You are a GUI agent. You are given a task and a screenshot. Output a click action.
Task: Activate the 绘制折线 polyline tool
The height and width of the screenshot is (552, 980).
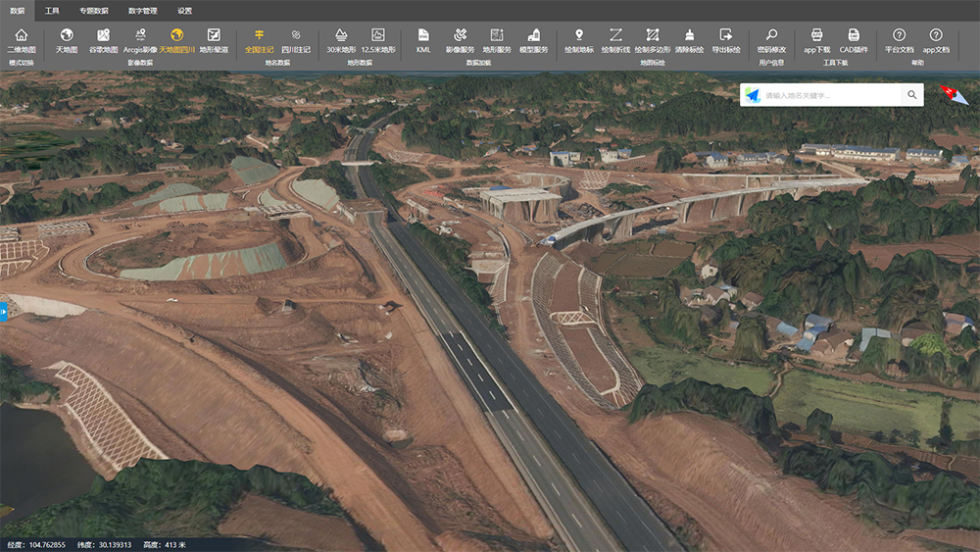(x=614, y=40)
